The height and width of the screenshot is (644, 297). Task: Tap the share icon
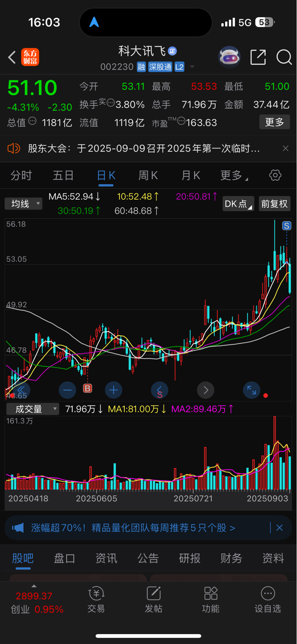coord(258,57)
